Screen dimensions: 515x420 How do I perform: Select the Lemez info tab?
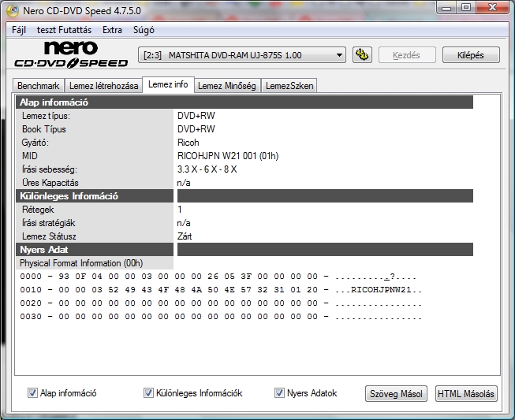click(168, 84)
